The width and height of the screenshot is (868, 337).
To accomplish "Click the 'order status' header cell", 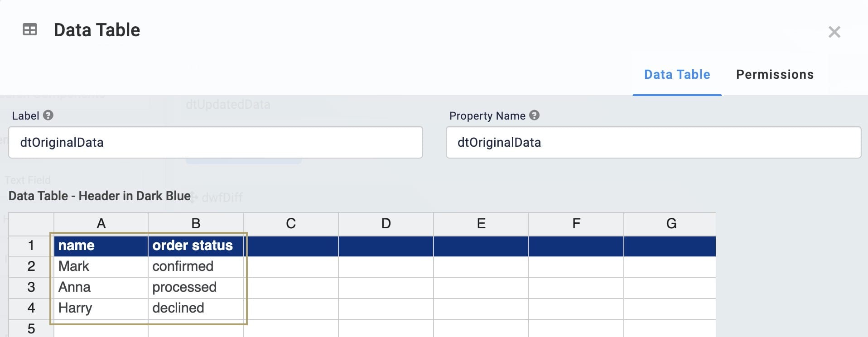I will coord(195,246).
